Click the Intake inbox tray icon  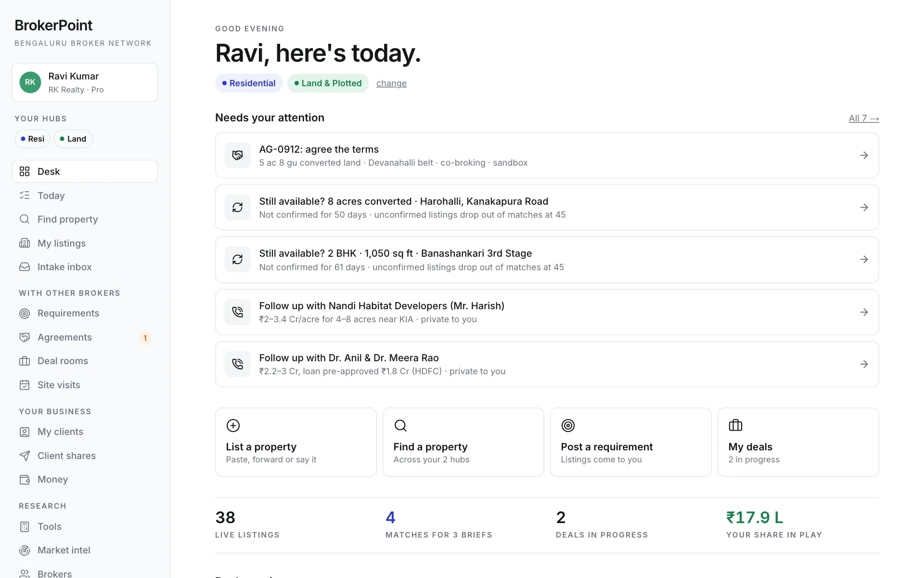coord(25,267)
